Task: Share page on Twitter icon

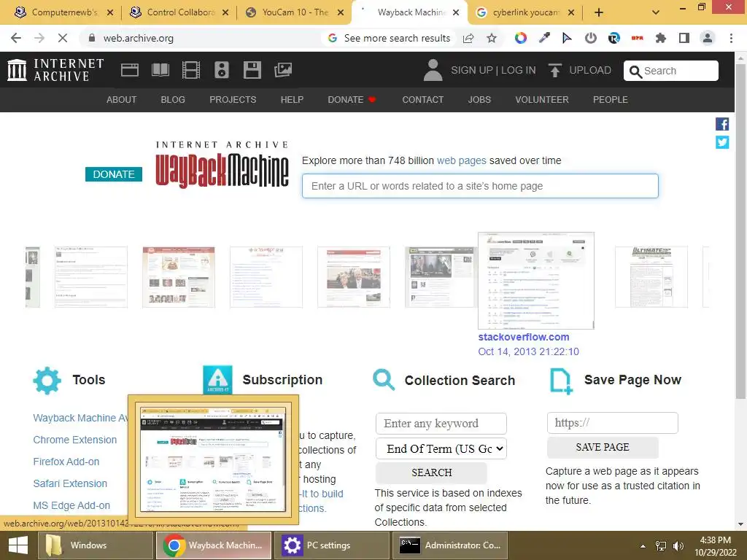Action: 722,142
